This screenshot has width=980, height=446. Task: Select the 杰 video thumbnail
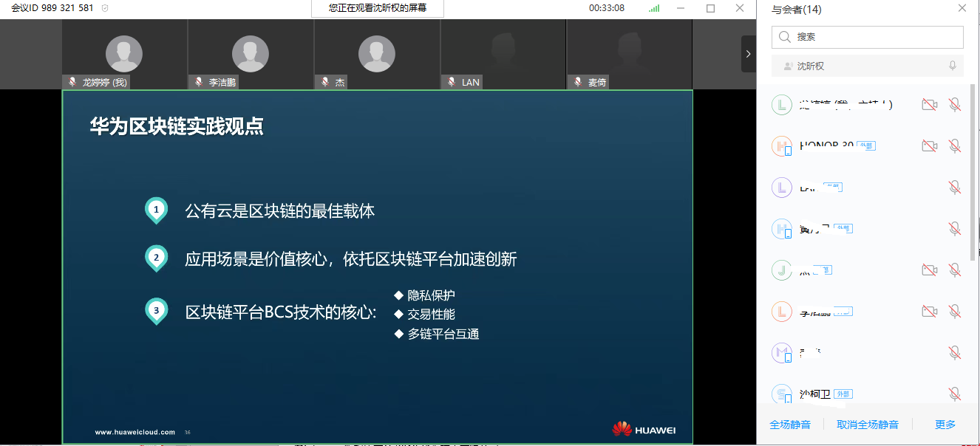[377, 54]
